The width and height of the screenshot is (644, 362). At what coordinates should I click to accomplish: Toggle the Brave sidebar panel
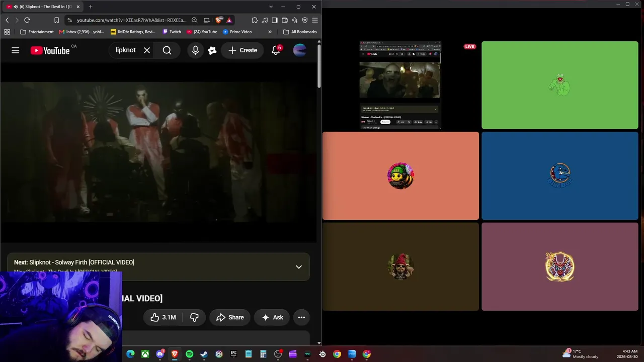275,20
